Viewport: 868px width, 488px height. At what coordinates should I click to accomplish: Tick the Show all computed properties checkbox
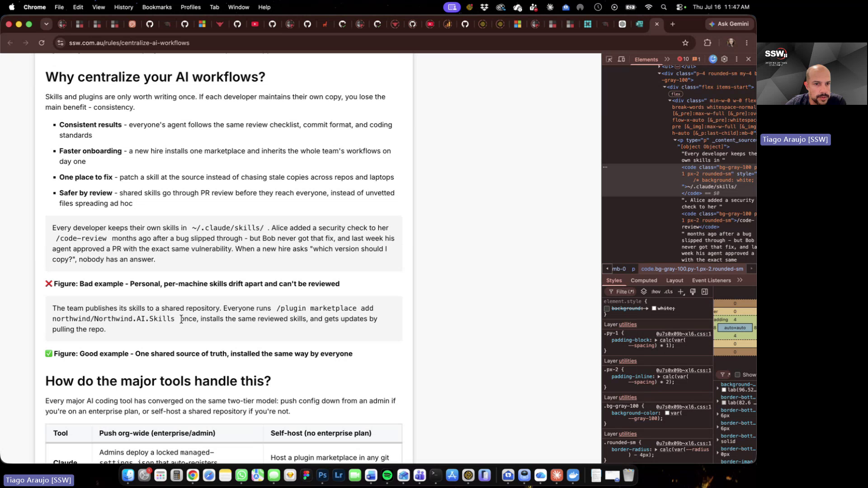pyautogui.click(x=737, y=375)
